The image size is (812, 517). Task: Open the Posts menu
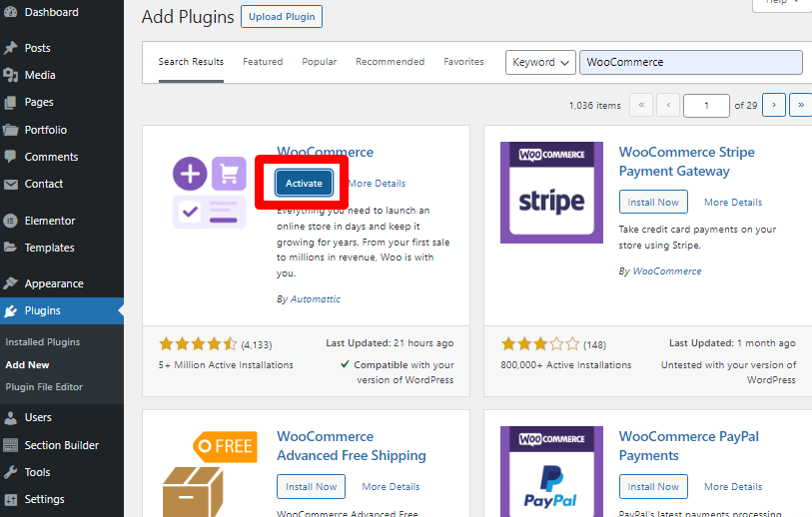37,48
